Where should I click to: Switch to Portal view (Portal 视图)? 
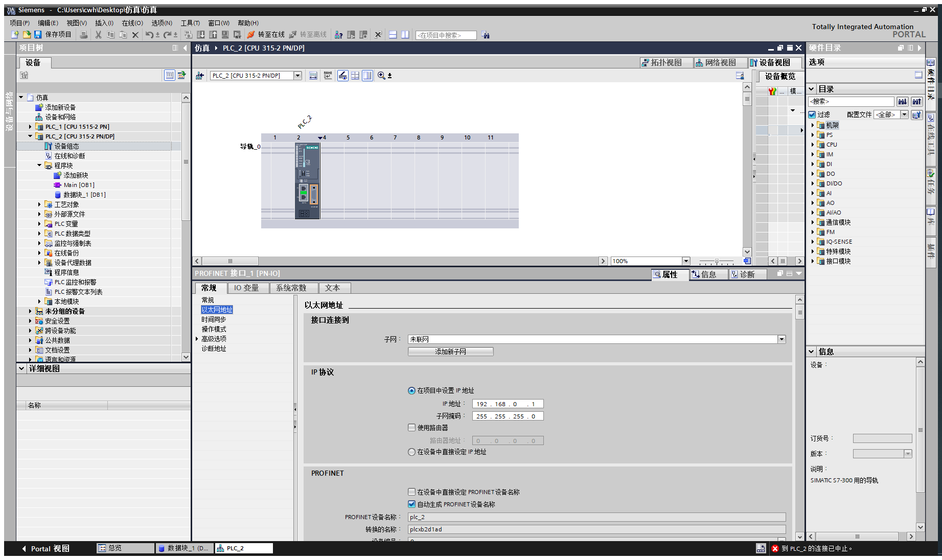(45, 549)
